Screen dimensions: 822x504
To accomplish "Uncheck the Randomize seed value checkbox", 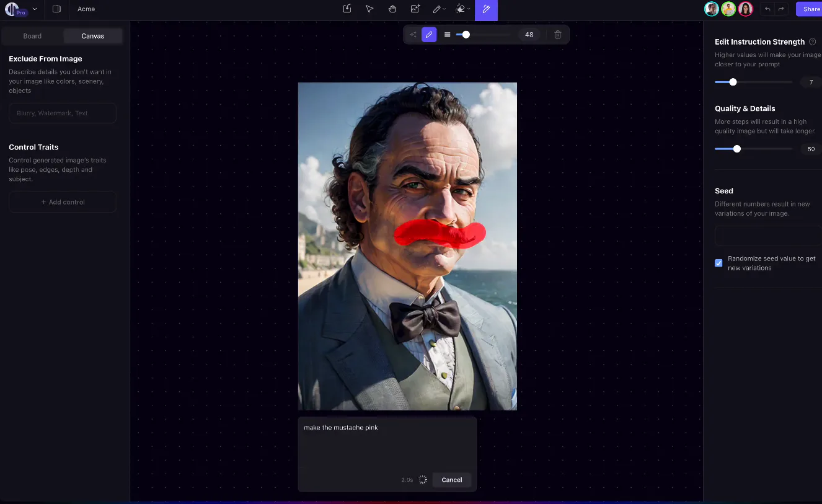I will coord(718,263).
